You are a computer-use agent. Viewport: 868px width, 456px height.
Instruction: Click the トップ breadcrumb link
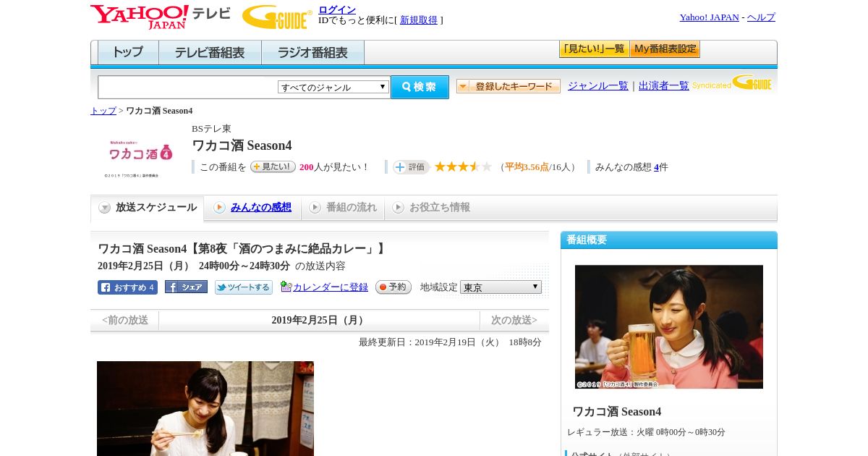pos(103,111)
